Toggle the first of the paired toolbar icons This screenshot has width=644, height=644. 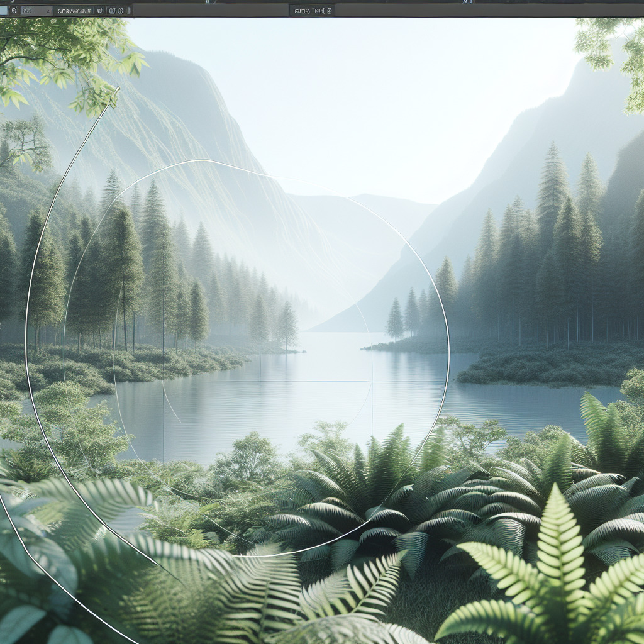[111, 11]
